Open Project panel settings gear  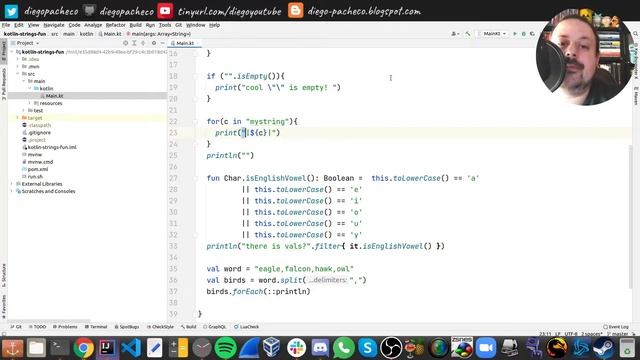(x=154, y=43)
